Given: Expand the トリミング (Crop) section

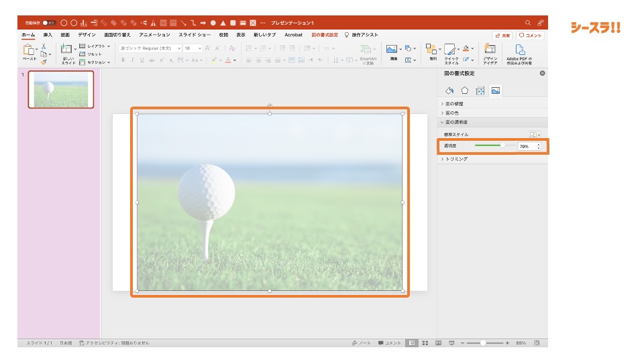Looking at the screenshot, I should 456,159.
